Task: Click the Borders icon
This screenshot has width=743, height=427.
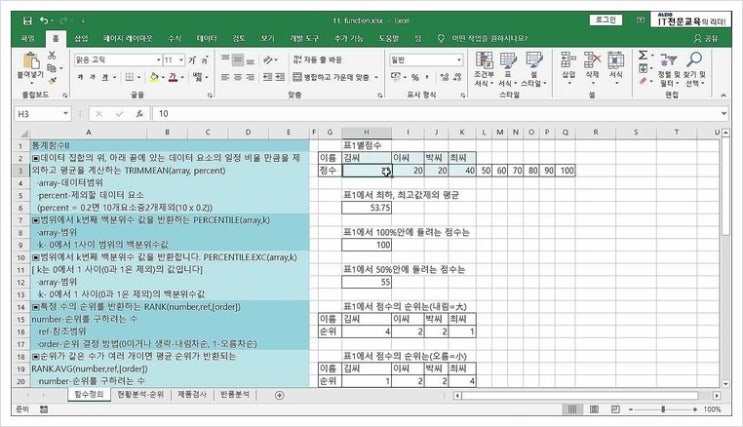Action: (129, 77)
